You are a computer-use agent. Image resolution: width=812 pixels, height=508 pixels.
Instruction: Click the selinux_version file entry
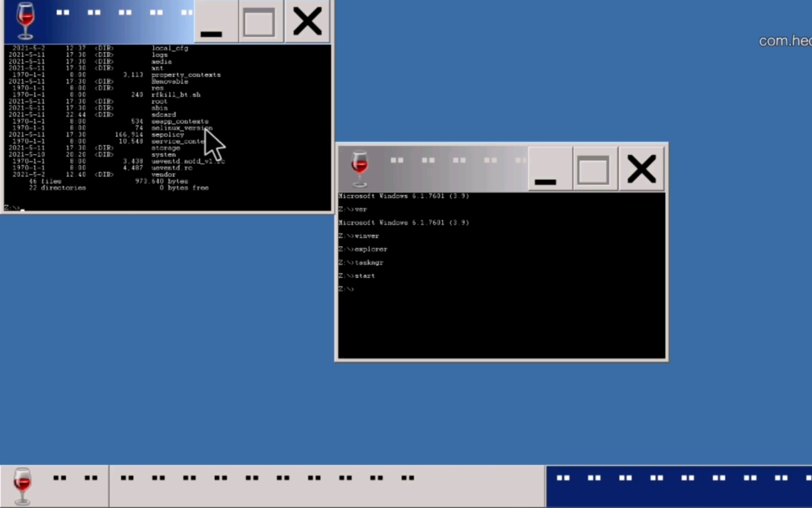click(182, 128)
